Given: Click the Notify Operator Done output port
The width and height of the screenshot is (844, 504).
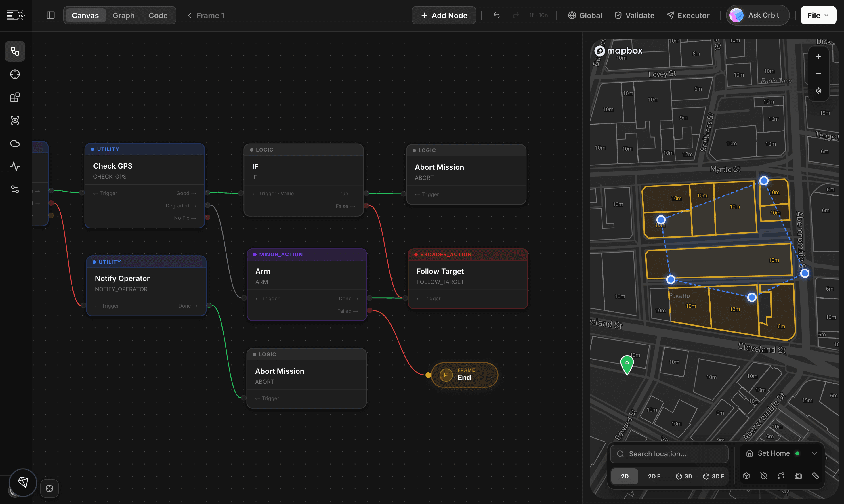Looking at the screenshot, I should [209, 305].
